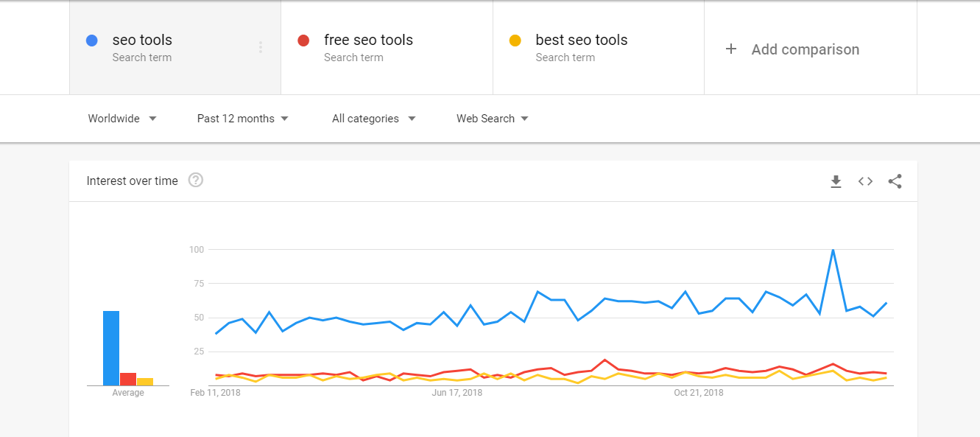Open the Past 12 months time range dropdown
This screenshot has width=980, height=437.
click(x=242, y=119)
